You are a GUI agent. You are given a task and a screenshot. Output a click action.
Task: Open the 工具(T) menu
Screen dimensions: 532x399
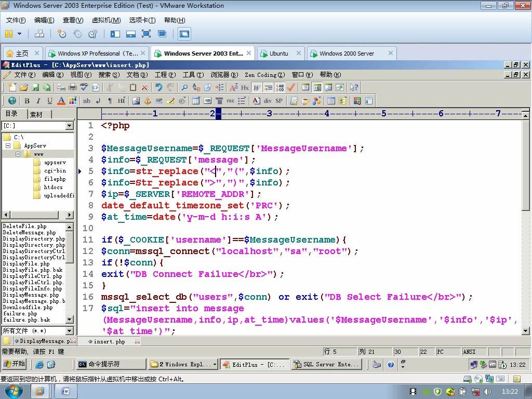193,75
